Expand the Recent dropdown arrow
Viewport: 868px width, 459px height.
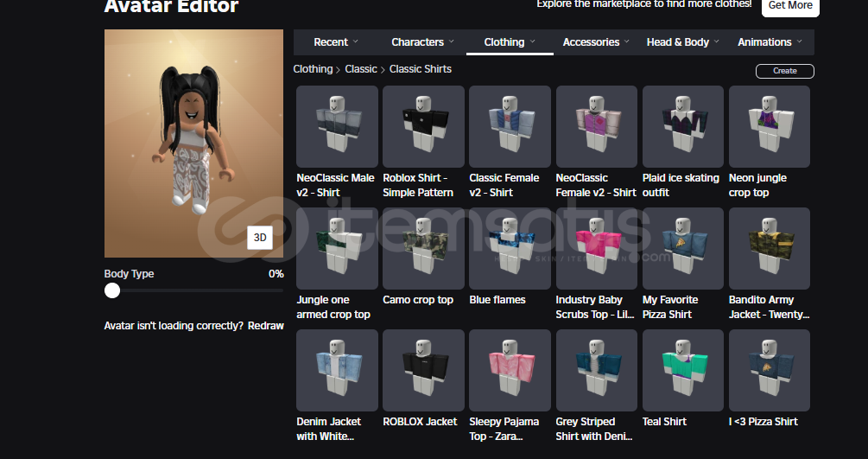pyautogui.click(x=355, y=41)
